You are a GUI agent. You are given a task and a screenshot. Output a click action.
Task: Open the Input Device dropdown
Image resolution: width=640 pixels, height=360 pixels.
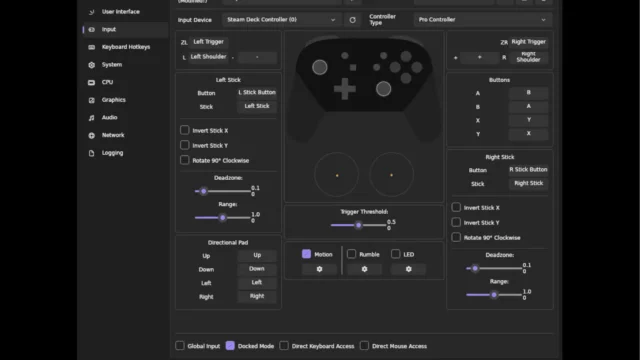pos(281,20)
